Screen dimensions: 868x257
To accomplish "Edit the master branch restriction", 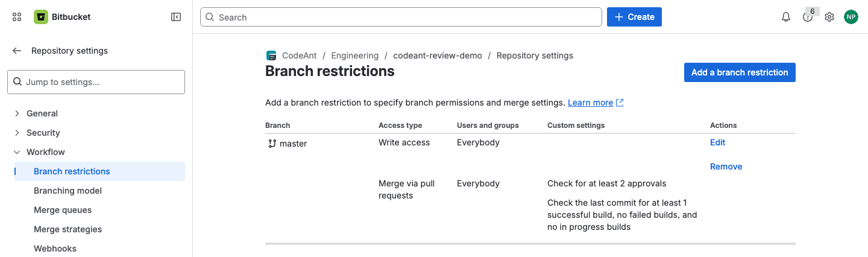I will 717,142.
